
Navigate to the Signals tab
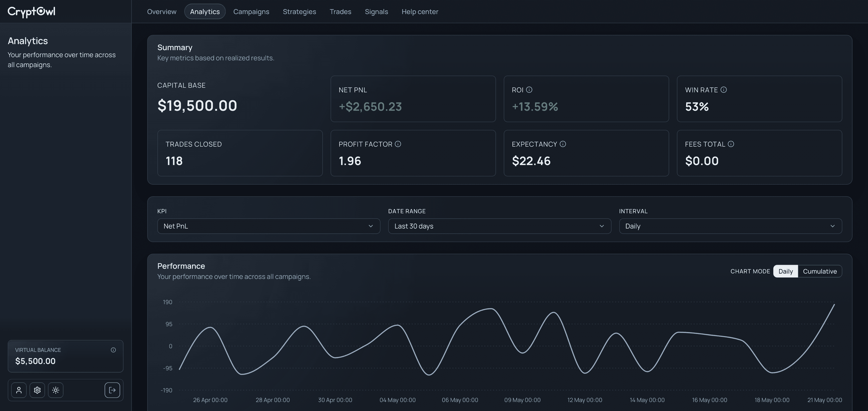tap(376, 11)
